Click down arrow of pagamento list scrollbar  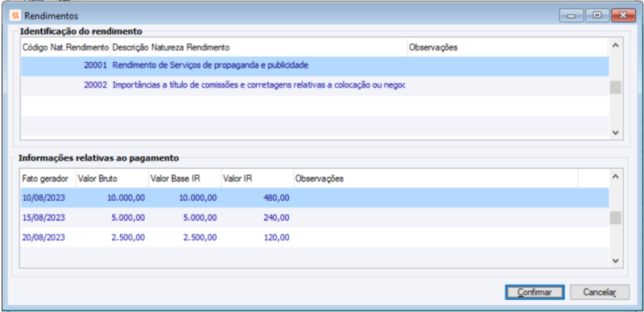[615, 261]
